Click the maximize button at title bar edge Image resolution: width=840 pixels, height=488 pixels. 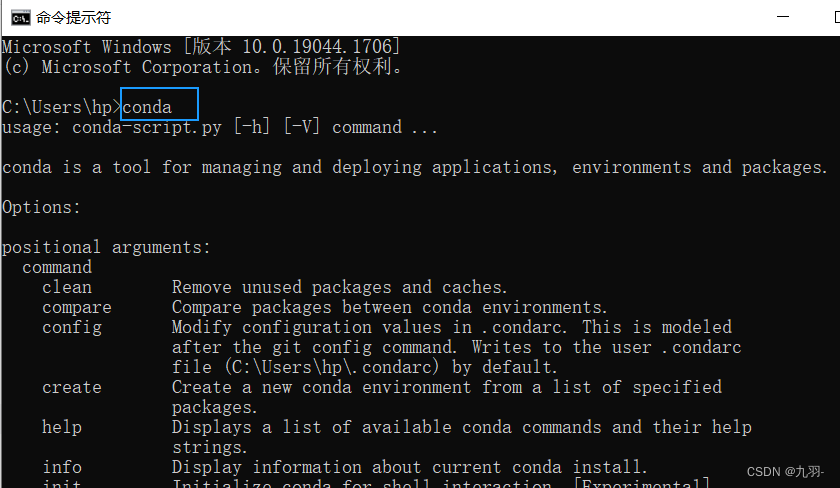tap(837, 17)
